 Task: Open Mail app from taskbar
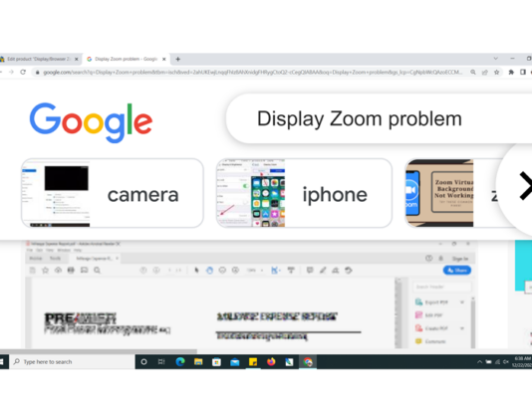click(x=235, y=362)
